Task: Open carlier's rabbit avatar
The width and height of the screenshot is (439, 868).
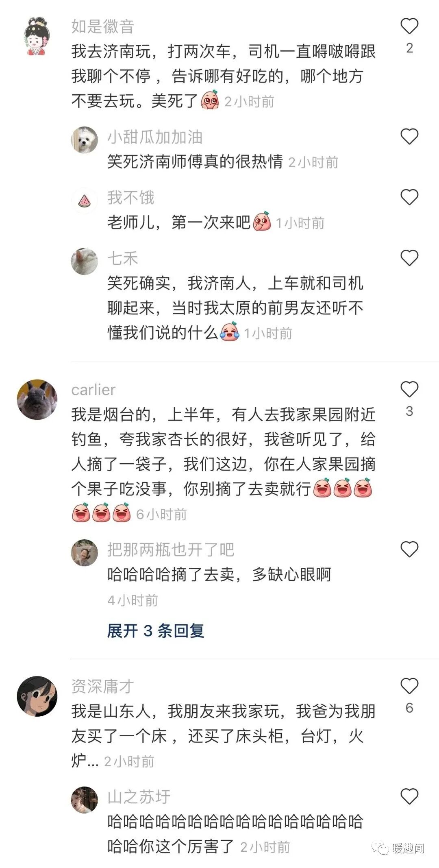Action: 37,399
